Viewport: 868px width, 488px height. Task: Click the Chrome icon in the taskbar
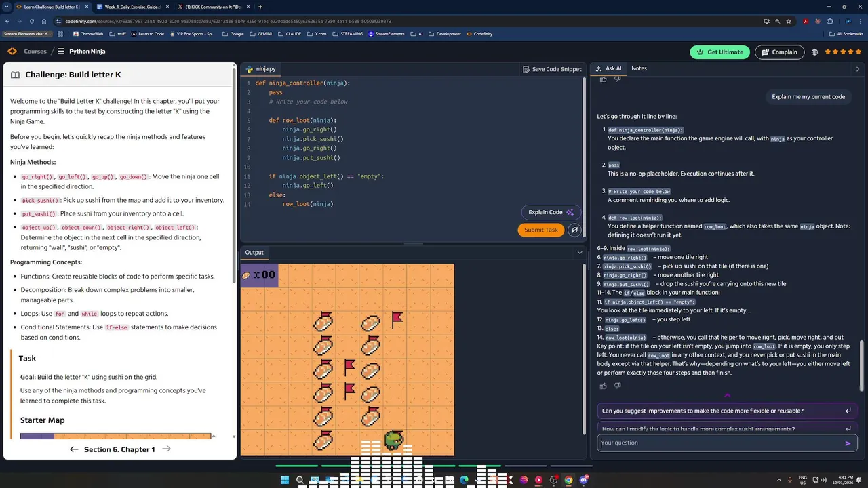(568, 480)
